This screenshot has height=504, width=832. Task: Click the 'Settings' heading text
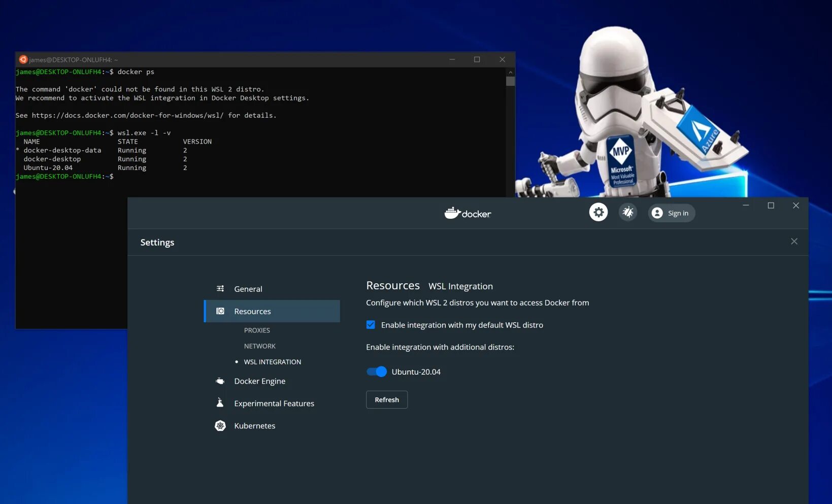pos(157,243)
